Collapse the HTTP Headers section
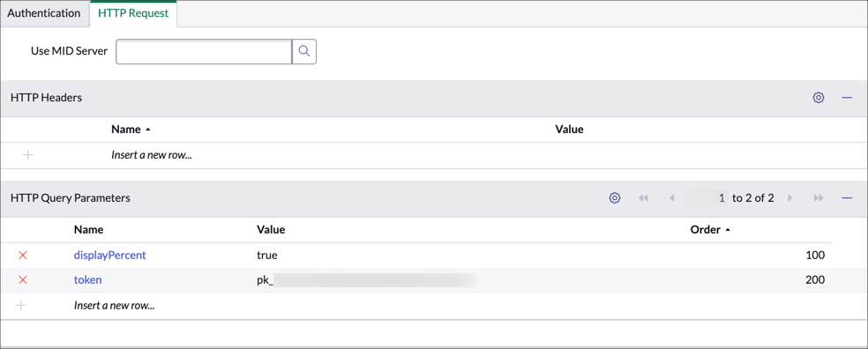Viewport: 868px width, 349px height. (x=847, y=98)
